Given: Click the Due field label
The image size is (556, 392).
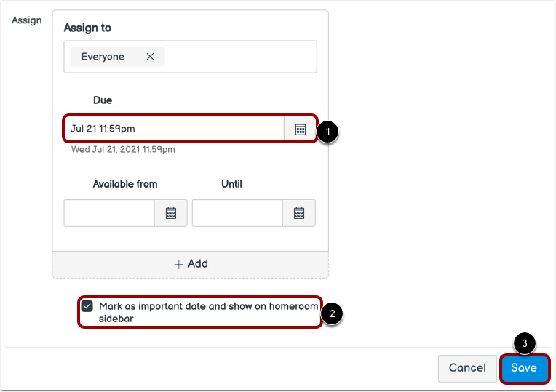Looking at the screenshot, I should pos(103,100).
